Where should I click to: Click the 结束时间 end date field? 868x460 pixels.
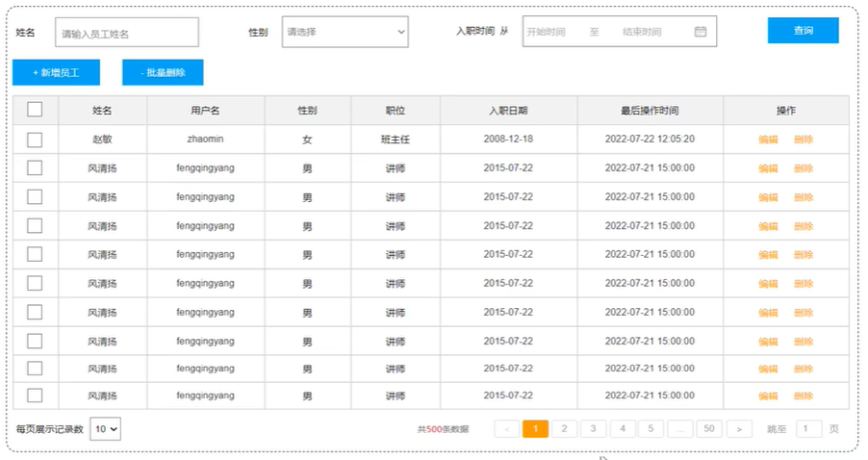[x=642, y=32]
